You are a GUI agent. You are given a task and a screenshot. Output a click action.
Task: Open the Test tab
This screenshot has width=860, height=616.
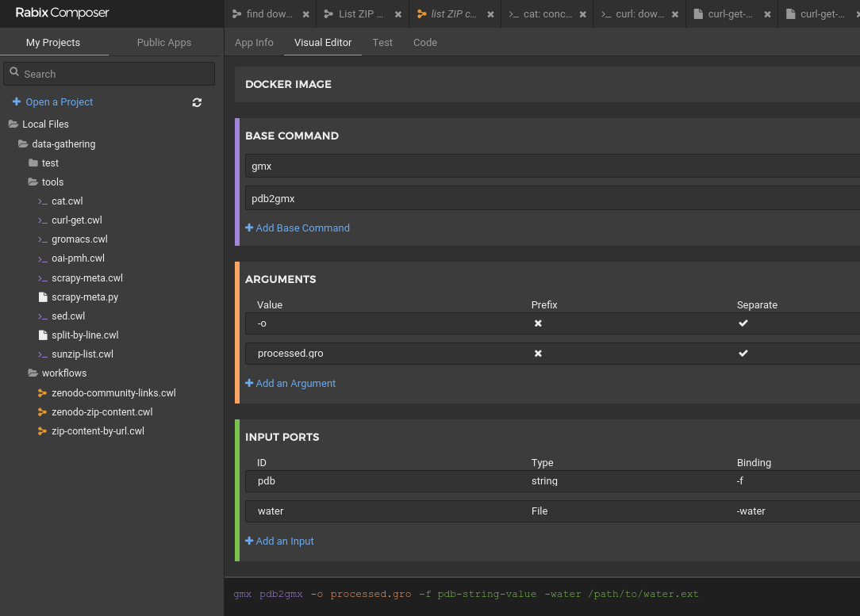[x=382, y=42]
